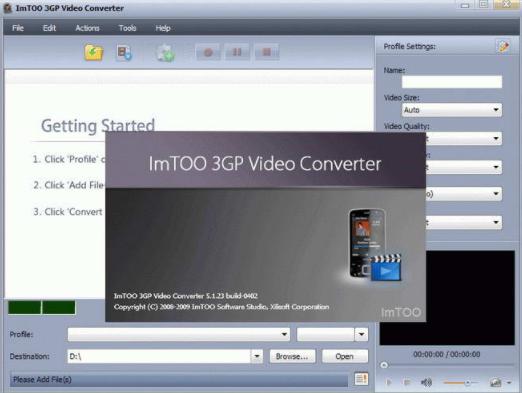Open the log icon beside status bar
This screenshot has height=393, width=522.
tap(361, 379)
